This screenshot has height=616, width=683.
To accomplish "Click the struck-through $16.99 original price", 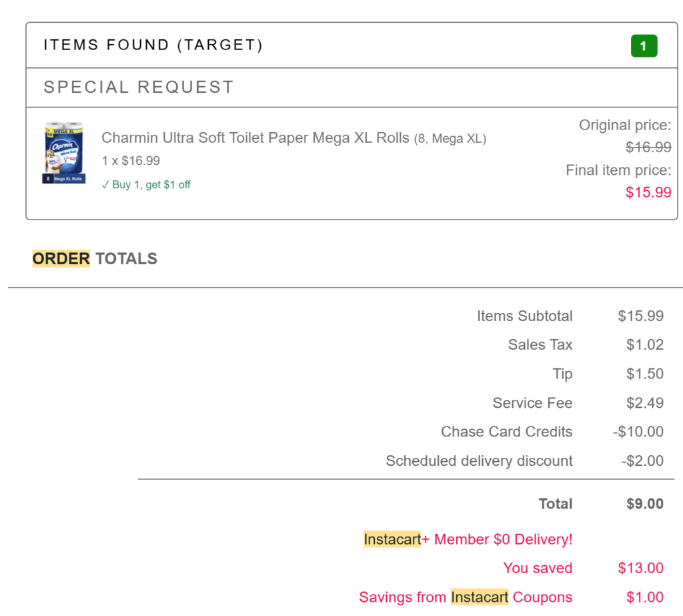I will pos(648,147).
